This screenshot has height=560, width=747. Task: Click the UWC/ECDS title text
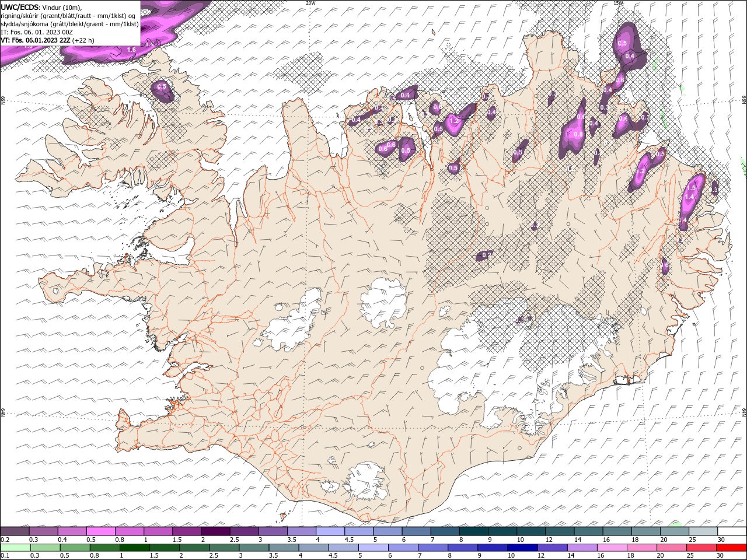[x=19, y=7]
